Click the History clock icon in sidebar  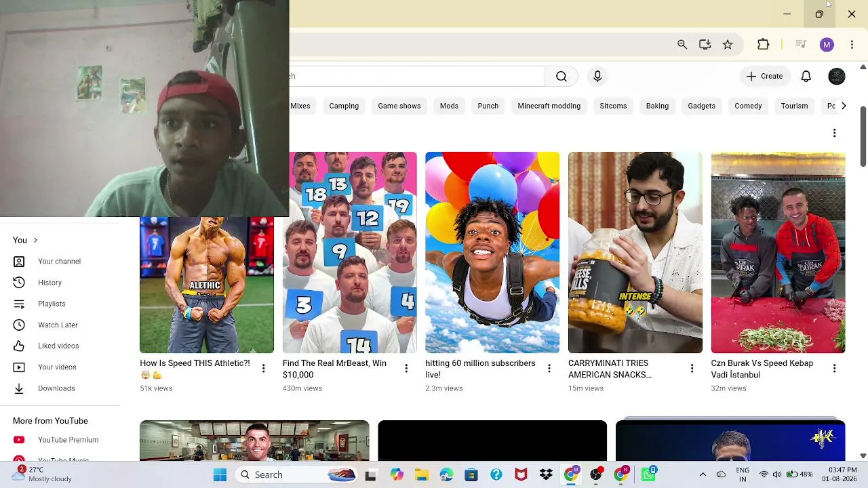pos(19,283)
